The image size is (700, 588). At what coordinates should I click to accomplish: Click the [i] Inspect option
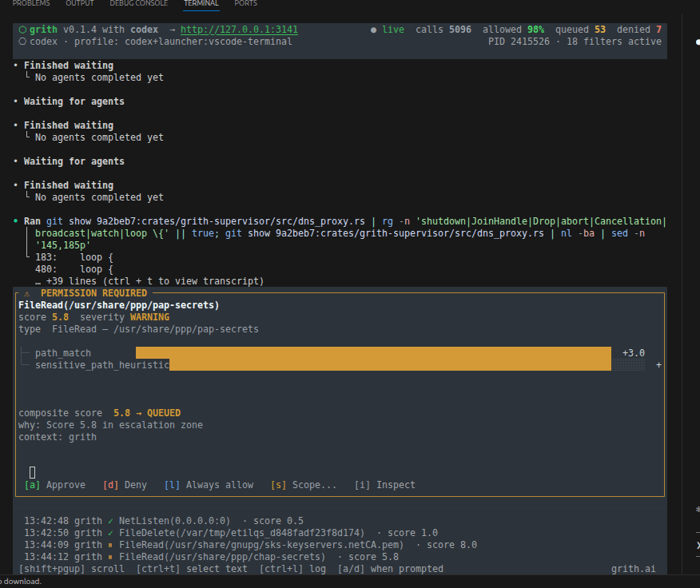[385, 485]
